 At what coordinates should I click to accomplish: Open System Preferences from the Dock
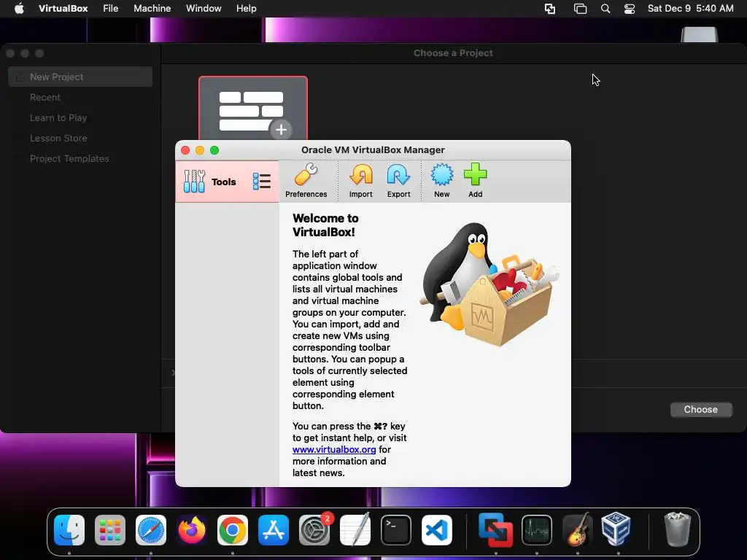[x=314, y=530]
